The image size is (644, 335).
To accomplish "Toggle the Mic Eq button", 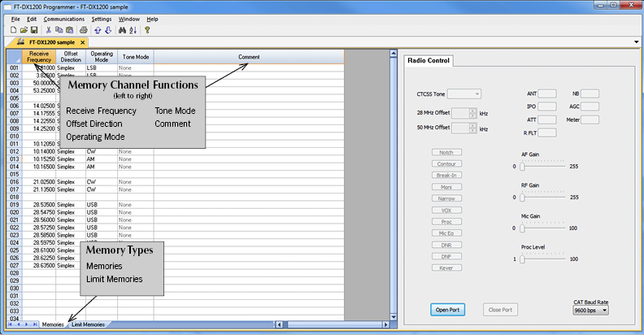I will point(446,233).
